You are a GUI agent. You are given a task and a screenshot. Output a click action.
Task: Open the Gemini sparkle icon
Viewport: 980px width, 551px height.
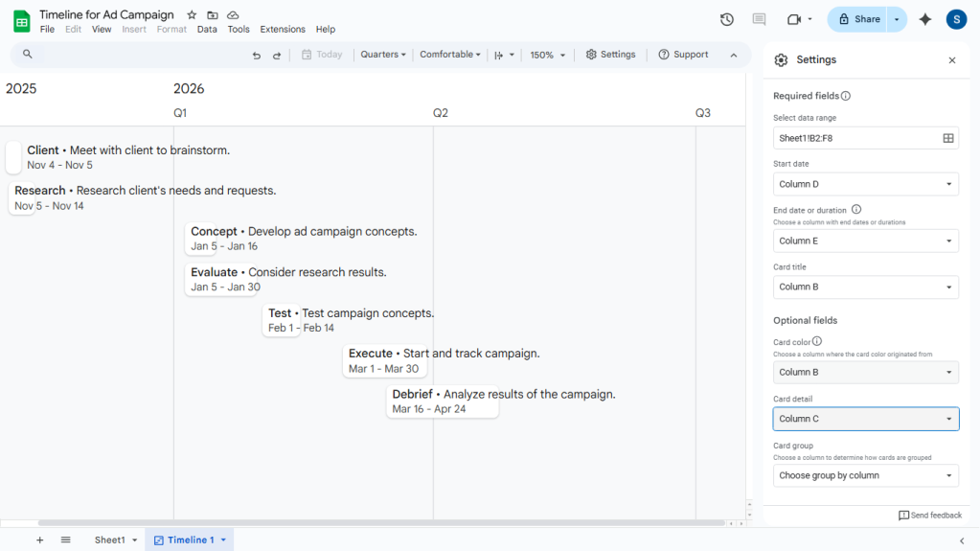click(x=925, y=19)
